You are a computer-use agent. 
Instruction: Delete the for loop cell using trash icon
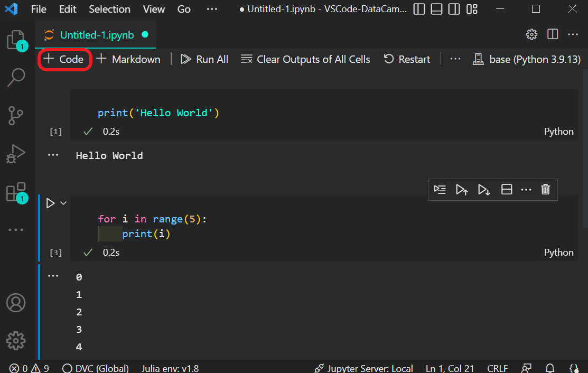[x=546, y=189]
